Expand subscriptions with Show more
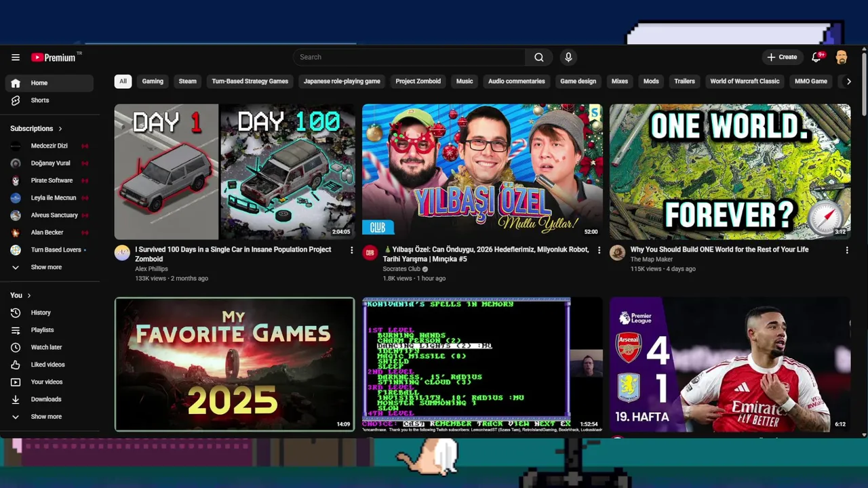The width and height of the screenshot is (868, 488). [49, 267]
